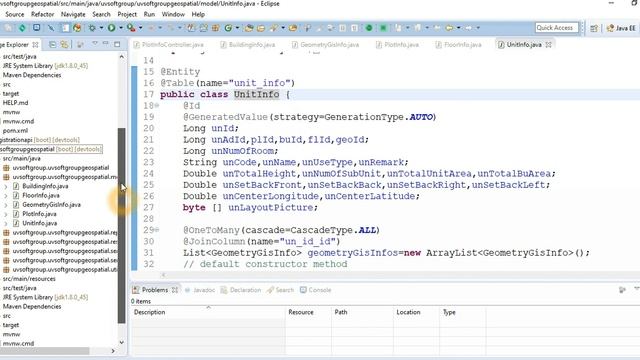
Task: Click the Quick Access search field
Action: pos(556,28)
